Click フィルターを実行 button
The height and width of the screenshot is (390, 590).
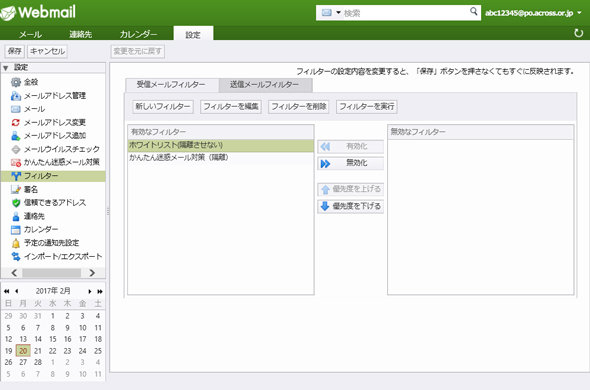click(367, 107)
